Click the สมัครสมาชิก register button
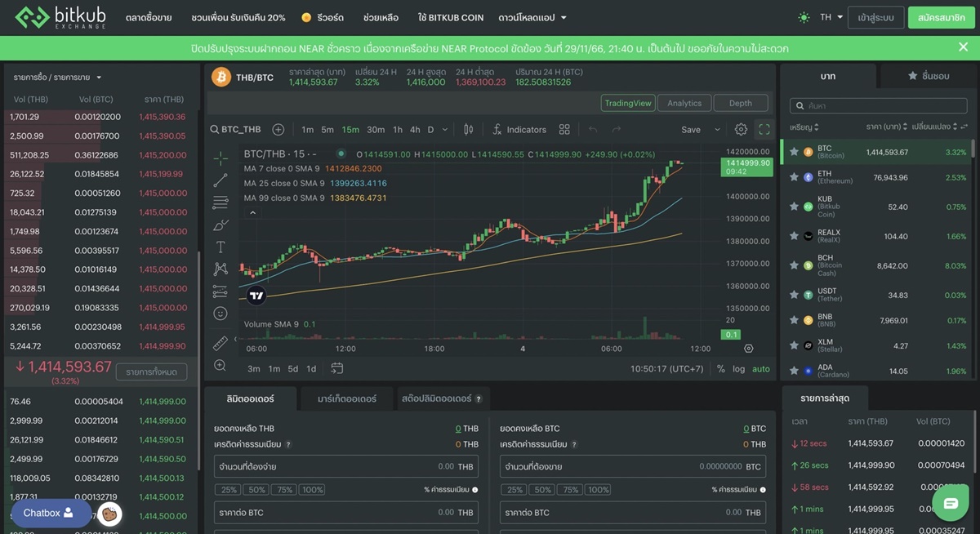Viewport: 980px width, 534px height. tap(941, 17)
